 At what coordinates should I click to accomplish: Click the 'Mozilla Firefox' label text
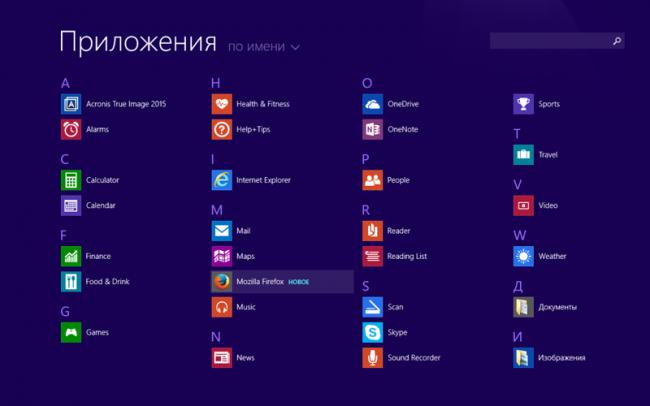click(260, 282)
